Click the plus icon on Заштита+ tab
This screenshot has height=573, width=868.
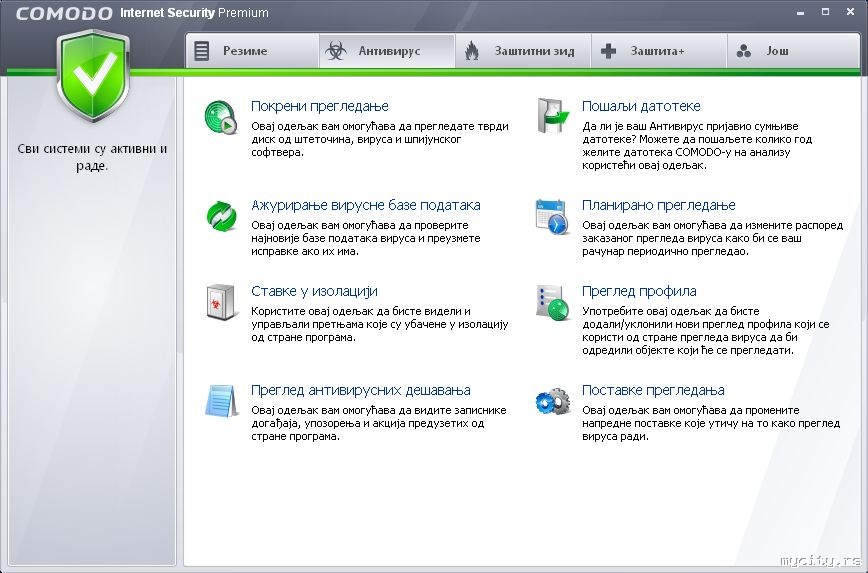608,51
